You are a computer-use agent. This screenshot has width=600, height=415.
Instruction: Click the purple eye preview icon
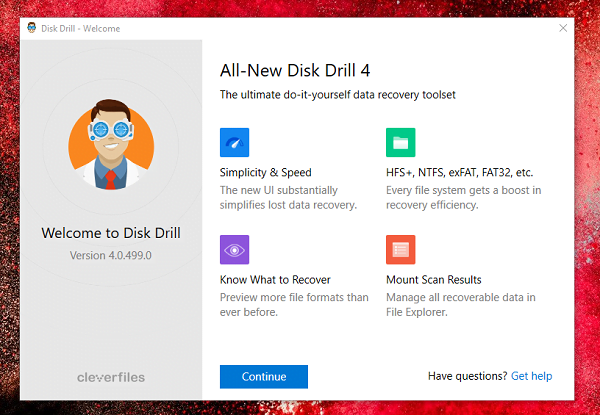(235, 250)
